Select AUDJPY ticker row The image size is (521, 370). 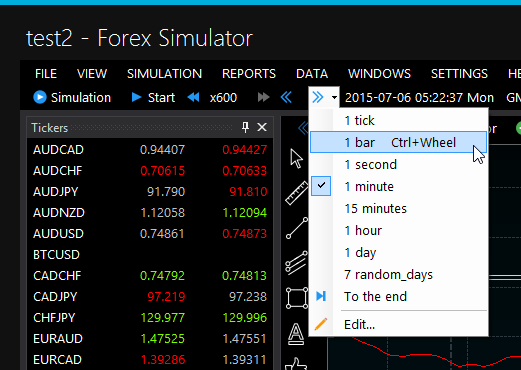click(150, 192)
